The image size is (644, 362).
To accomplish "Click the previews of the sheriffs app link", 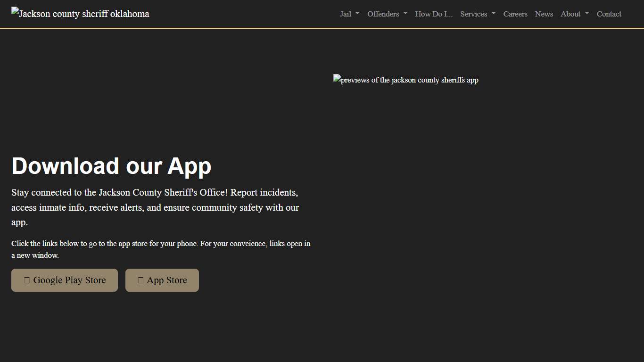I will coord(405,79).
